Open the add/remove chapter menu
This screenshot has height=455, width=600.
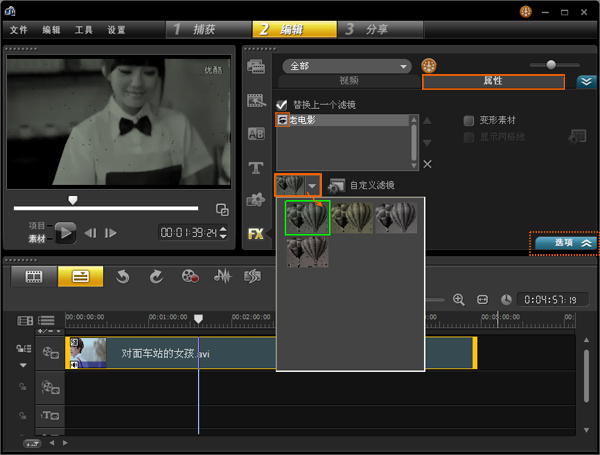49,331
